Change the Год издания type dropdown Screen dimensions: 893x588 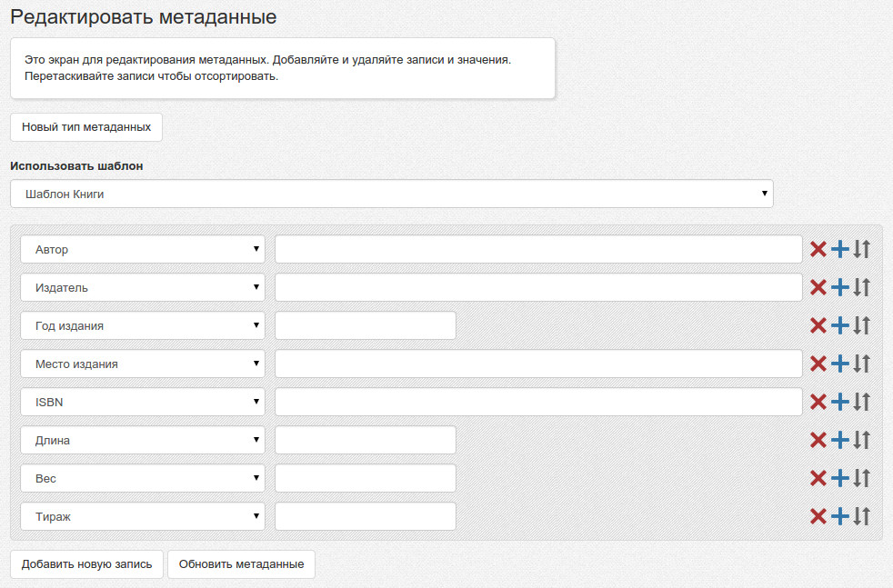point(143,325)
